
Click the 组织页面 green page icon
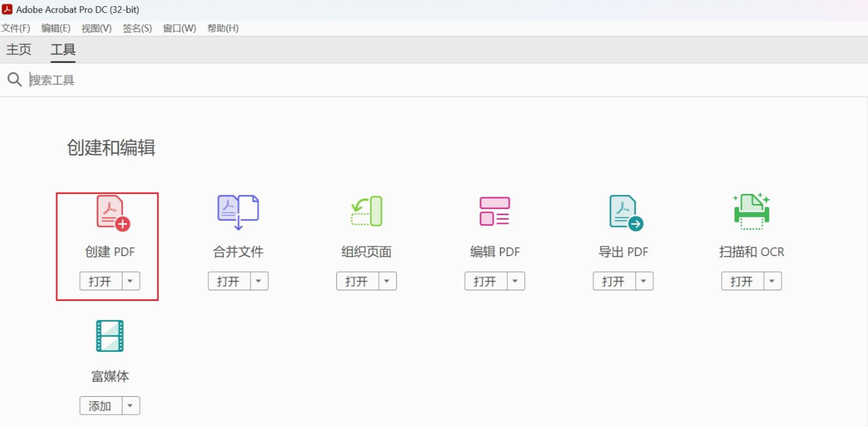pyautogui.click(x=366, y=211)
